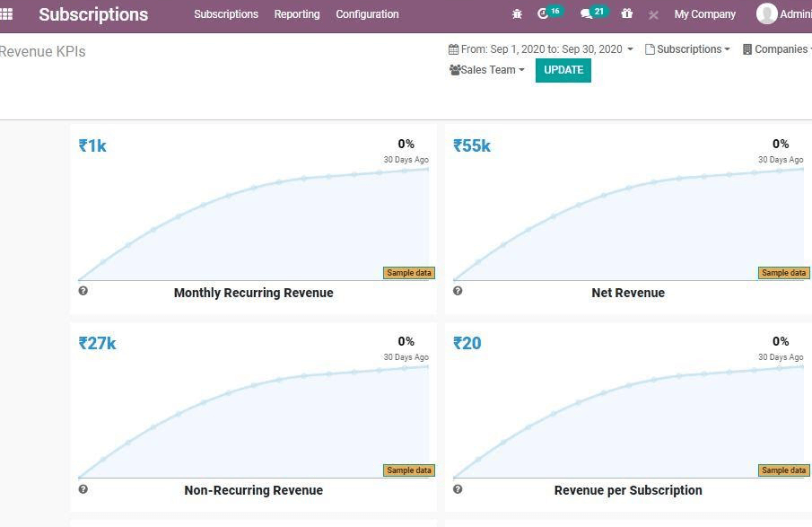Screen dimensions: 812x527
Task: Click the ₹55k value
Action: (472, 145)
